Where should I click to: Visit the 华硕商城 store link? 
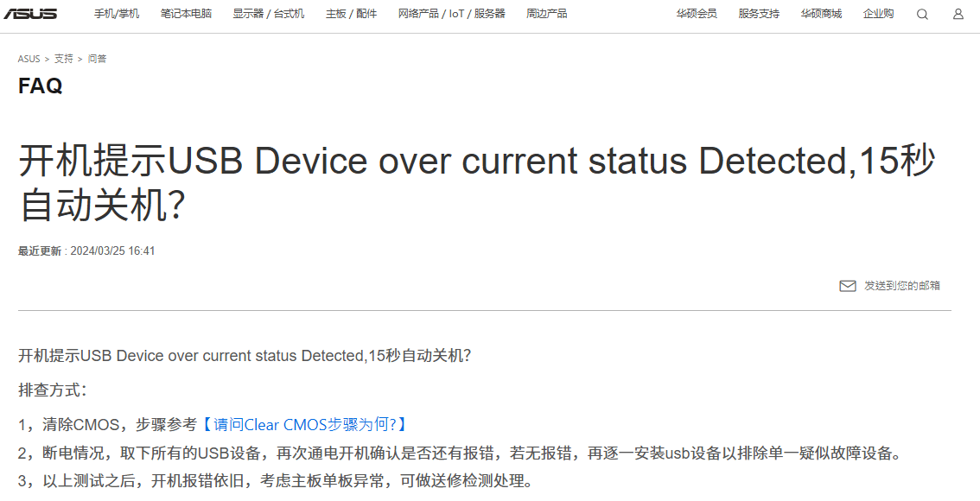[821, 14]
